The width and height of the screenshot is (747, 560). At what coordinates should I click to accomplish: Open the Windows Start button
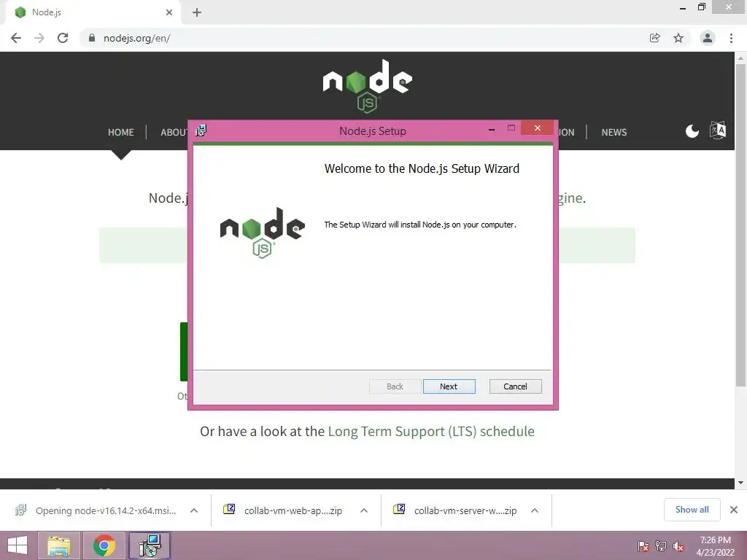(x=18, y=545)
